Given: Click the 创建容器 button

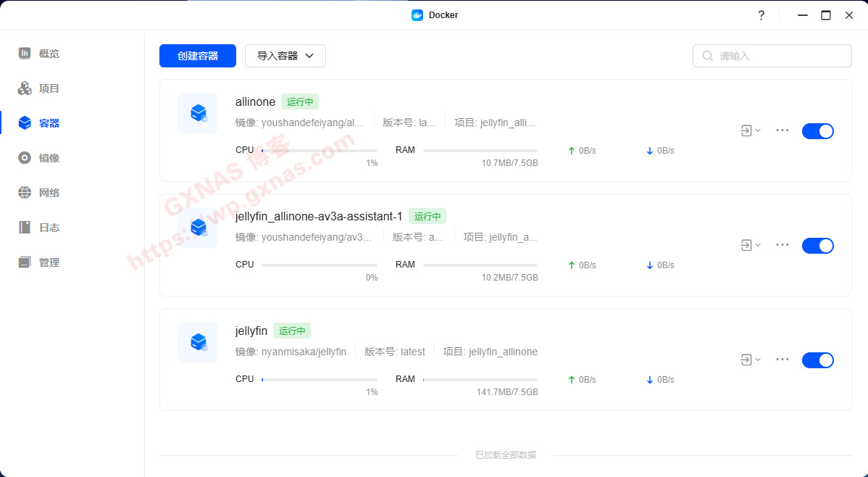Looking at the screenshot, I should click(x=198, y=56).
